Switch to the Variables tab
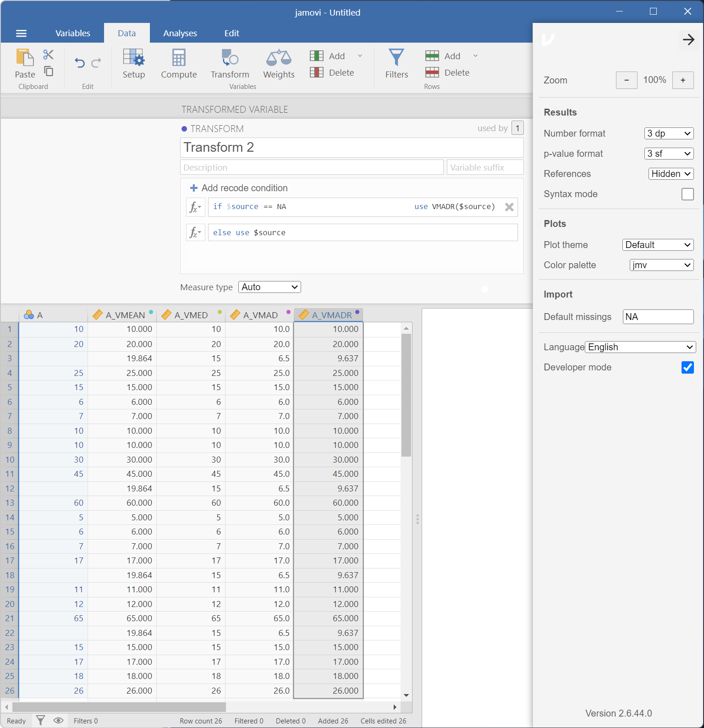 coord(72,33)
